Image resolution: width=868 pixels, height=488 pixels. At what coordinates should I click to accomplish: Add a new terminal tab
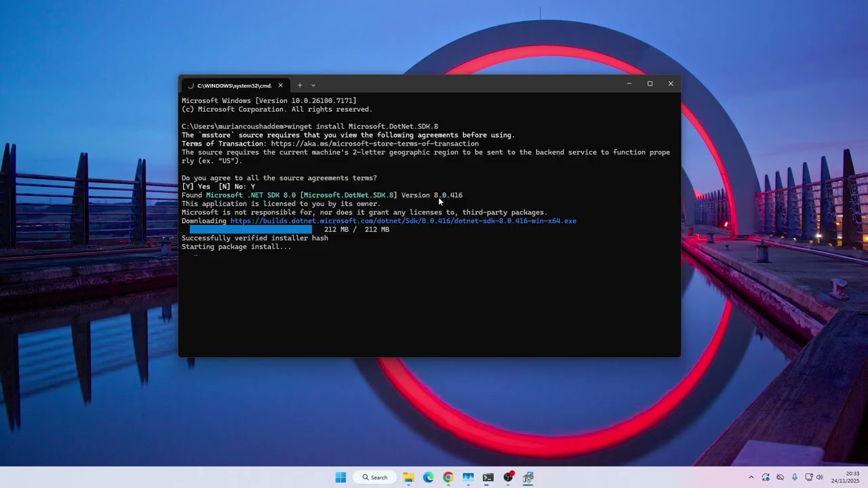click(300, 85)
